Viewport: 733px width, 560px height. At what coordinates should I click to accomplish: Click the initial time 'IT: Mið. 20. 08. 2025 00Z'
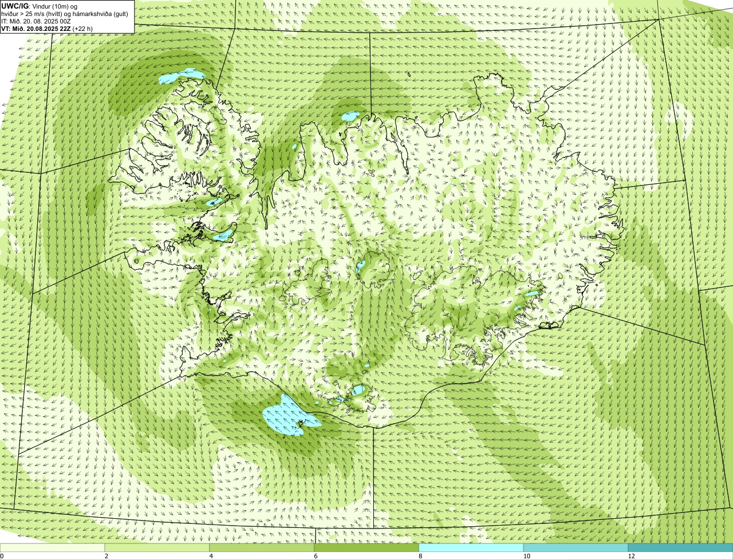pyautogui.click(x=36, y=21)
